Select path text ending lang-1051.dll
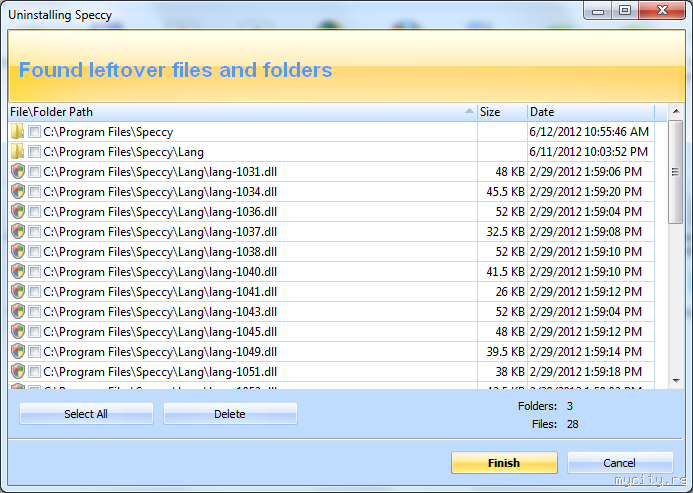The width and height of the screenshot is (693, 493). tap(160, 371)
